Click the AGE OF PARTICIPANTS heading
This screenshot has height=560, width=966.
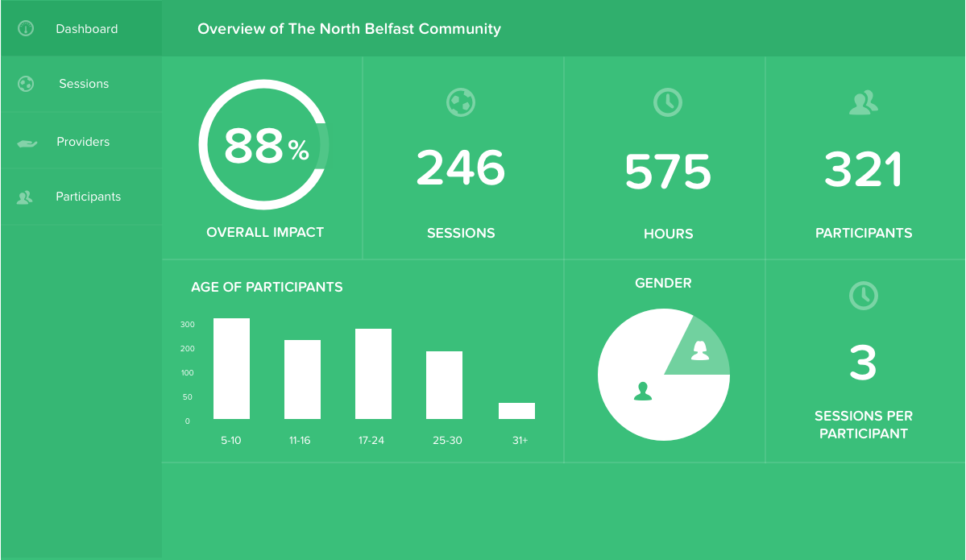click(x=267, y=287)
